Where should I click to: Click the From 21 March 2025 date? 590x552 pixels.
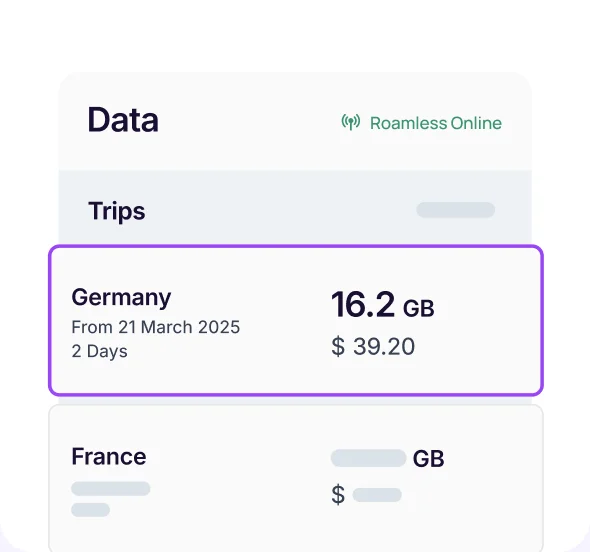(x=155, y=327)
